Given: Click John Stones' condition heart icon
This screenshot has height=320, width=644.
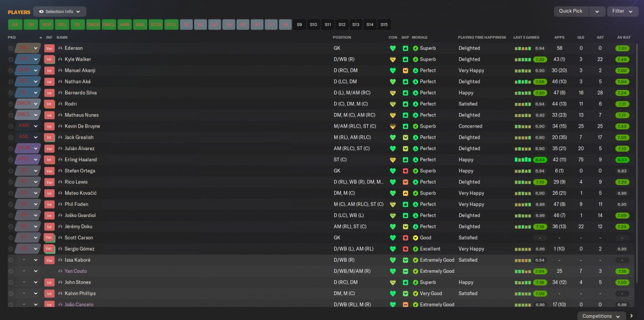Looking at the screenshot, I should [x=392, y=282].
